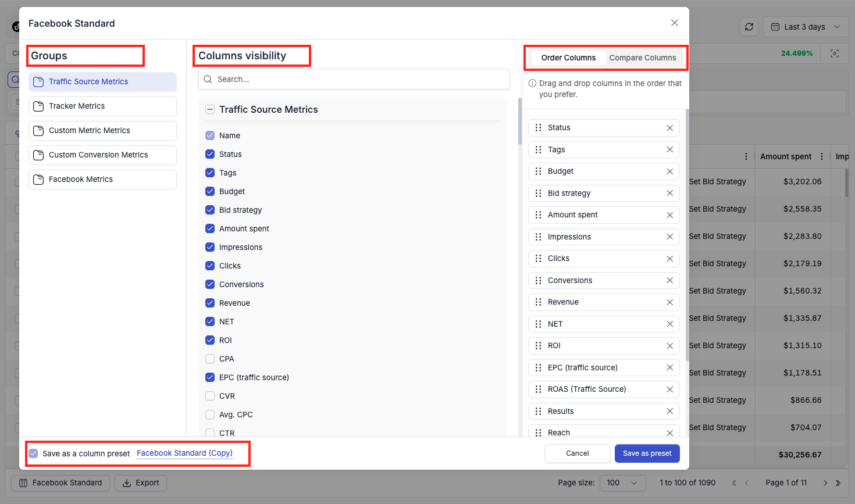Image resolution: width=855 pixels, height=504 pixels.
Task: Remove EPC (traffic source) from ordered columns
Action: [x=670, y=367]
